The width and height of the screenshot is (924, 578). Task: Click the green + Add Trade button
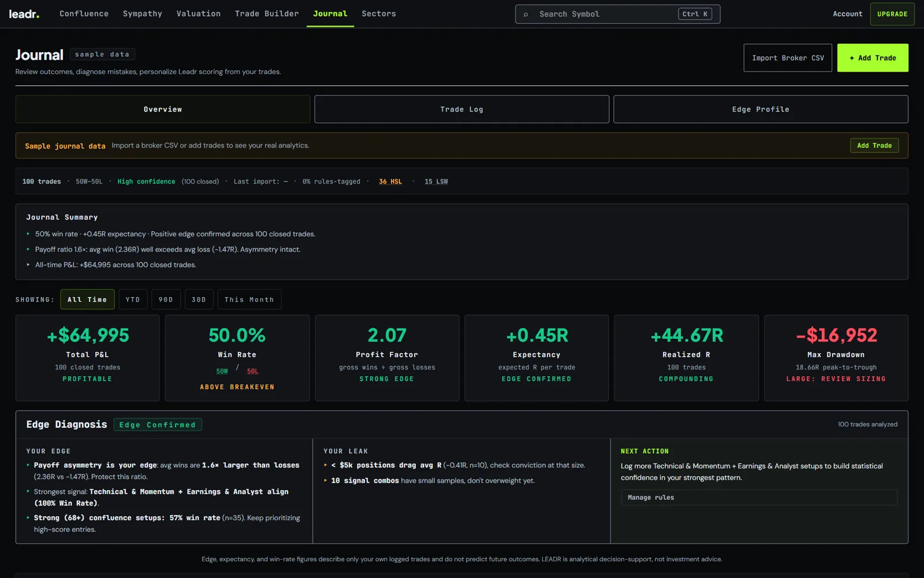[873, 58]
